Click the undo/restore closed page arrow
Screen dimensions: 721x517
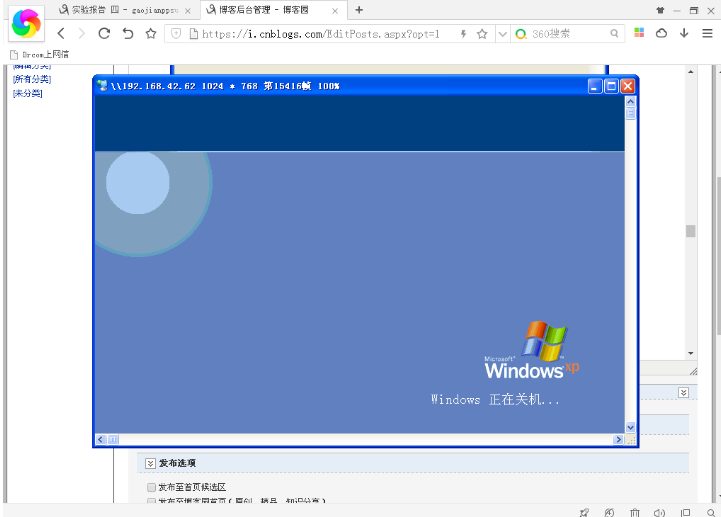[x=128, y=33]
